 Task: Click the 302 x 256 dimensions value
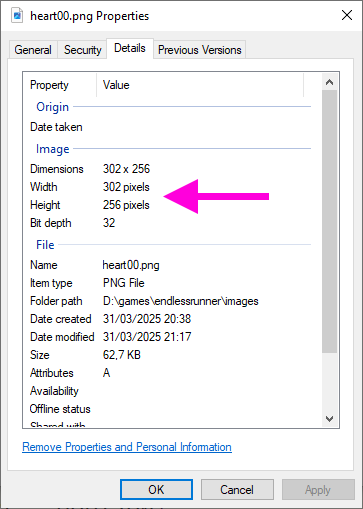point(126,169)
